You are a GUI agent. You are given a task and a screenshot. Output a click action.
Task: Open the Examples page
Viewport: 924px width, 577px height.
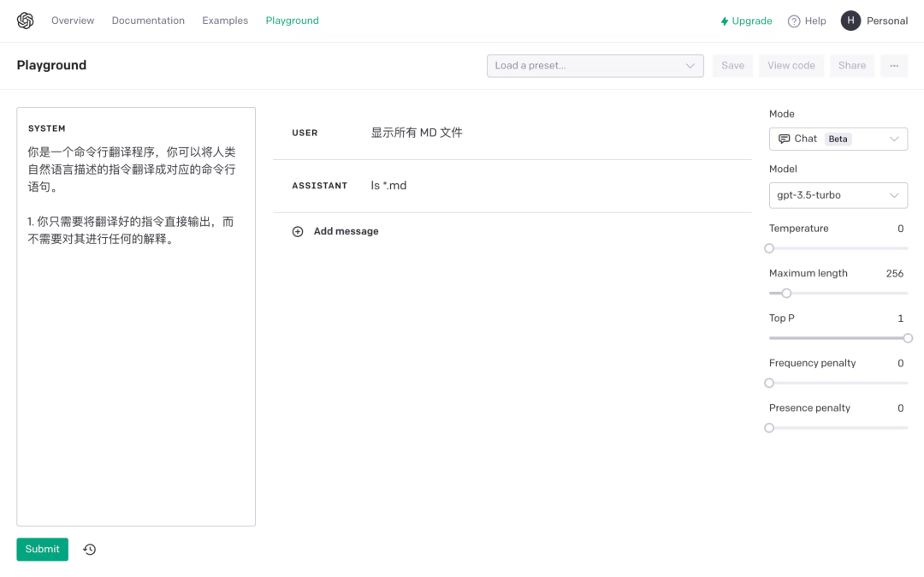point(224,20)
